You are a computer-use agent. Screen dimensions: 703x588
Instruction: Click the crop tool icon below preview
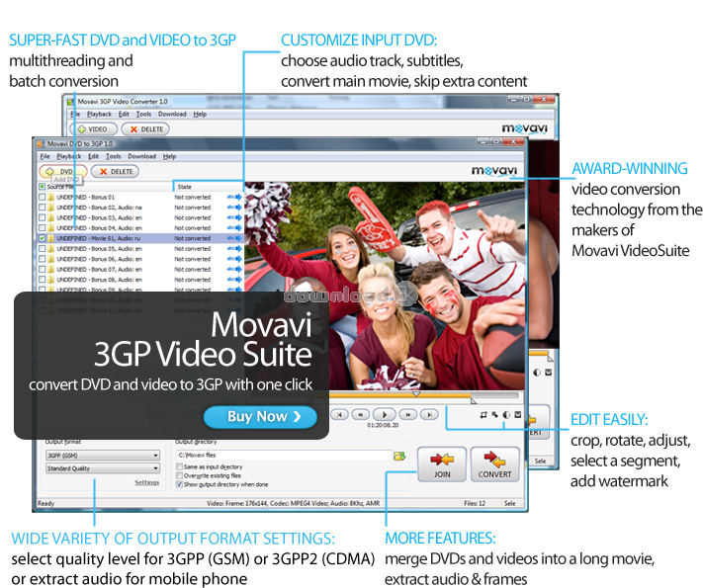click(x=483, y=414)
